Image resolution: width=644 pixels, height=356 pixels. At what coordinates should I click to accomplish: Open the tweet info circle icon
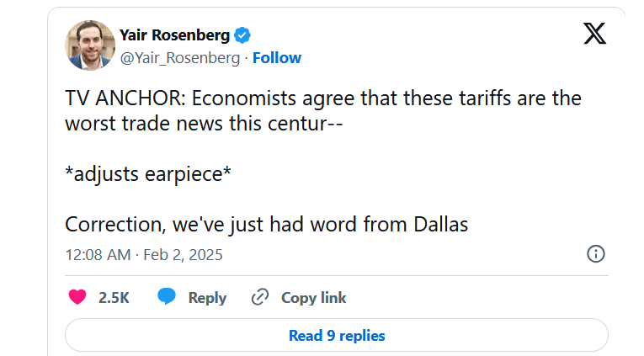595,254
